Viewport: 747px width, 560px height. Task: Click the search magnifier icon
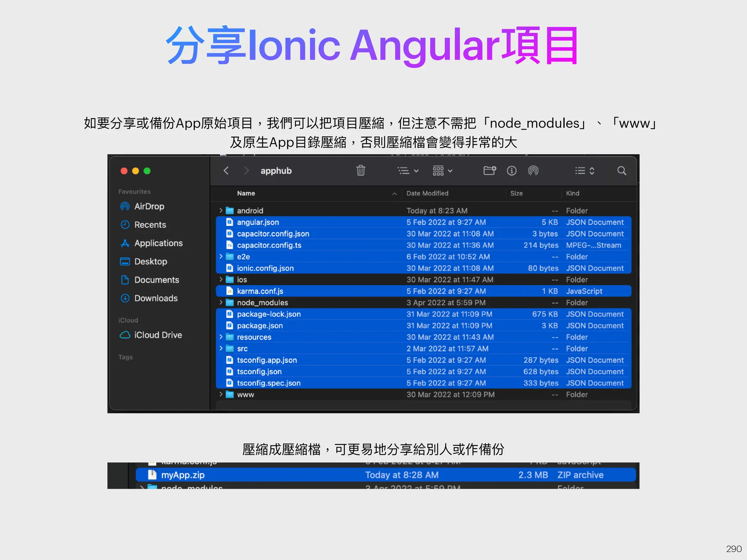coord(622,171)
